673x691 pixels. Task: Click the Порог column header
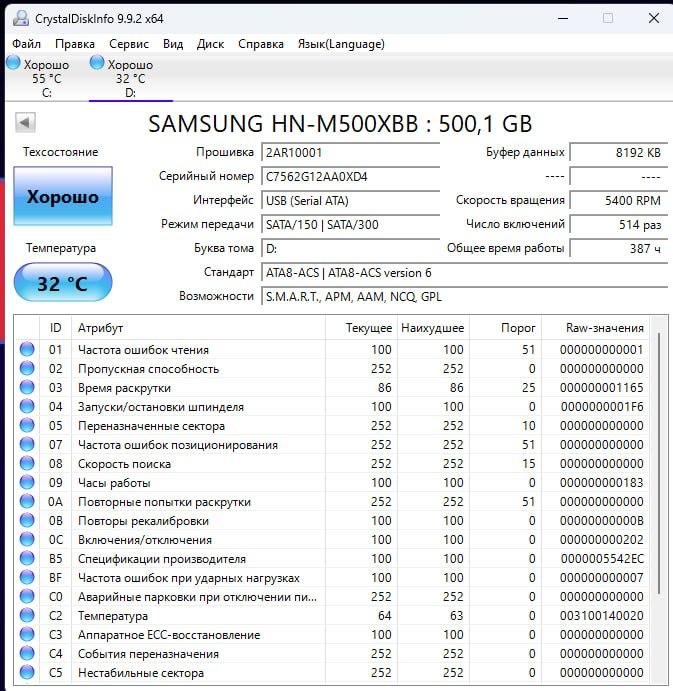506,328
